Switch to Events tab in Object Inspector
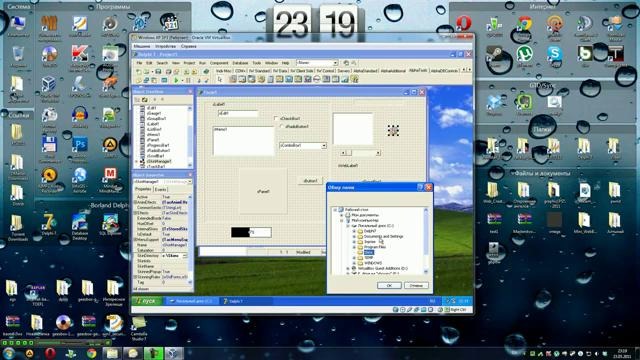640x360 pixels. 160,189
